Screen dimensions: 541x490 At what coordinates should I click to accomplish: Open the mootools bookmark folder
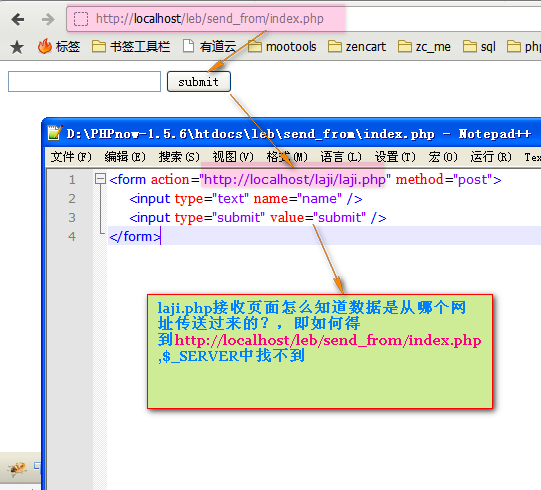click(282, 47)
